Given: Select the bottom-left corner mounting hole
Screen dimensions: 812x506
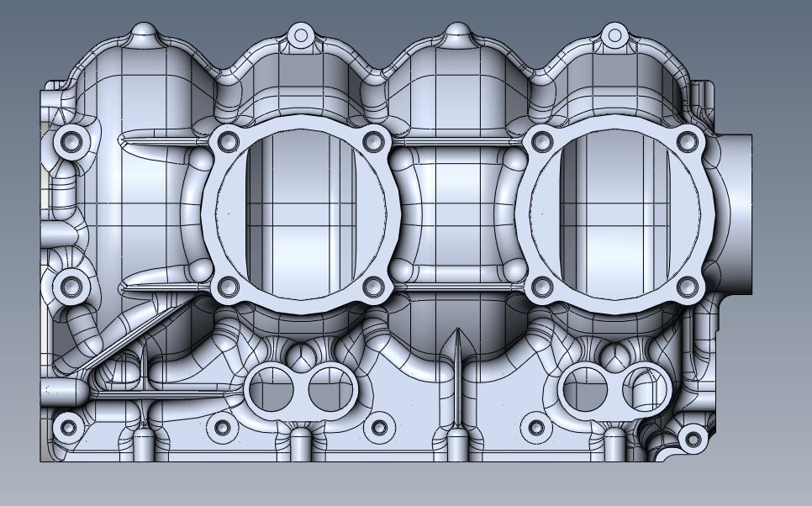Looking at the screenshot, I should [68, 429].
